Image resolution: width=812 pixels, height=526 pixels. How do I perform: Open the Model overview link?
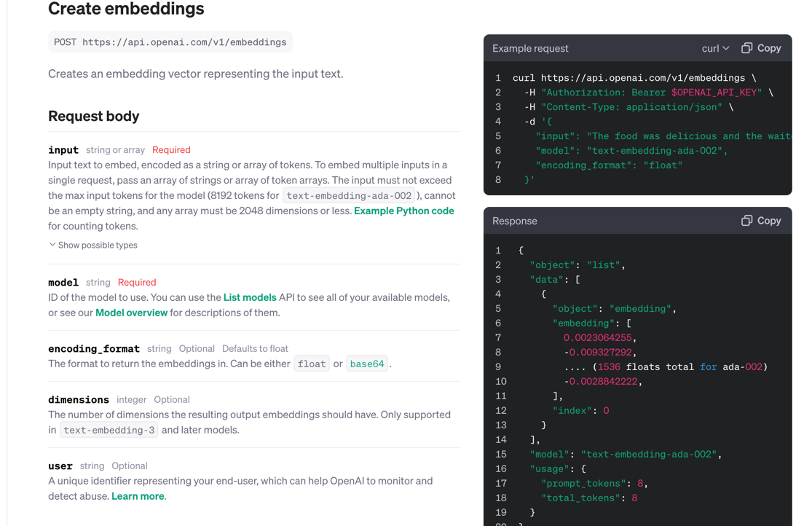coord(132,313)
